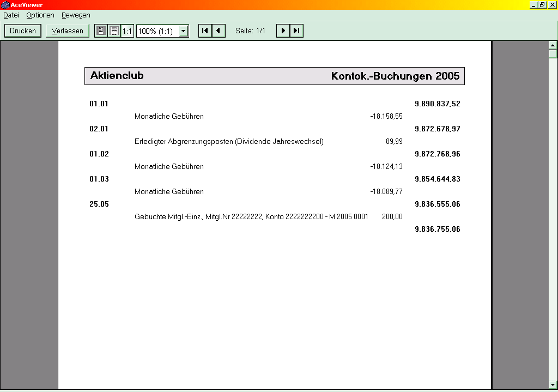Image resolution: width=558 pixels, height=392 pixels.
Task: Go to the previous page
Action: (x=219, y=31)
